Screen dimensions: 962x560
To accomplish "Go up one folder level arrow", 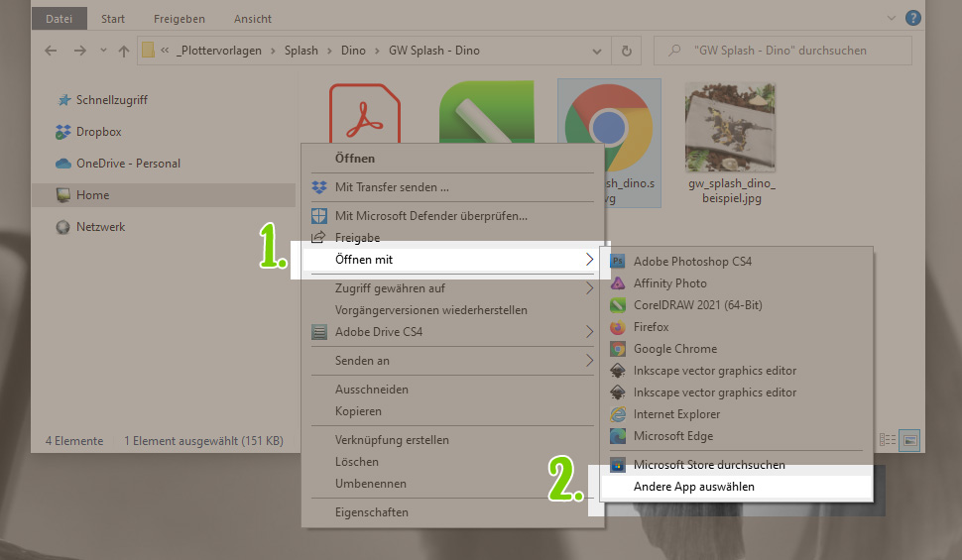I will 124,51.
